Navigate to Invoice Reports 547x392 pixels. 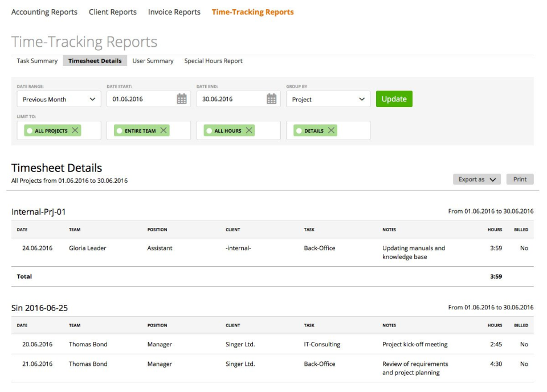point(174,11)
